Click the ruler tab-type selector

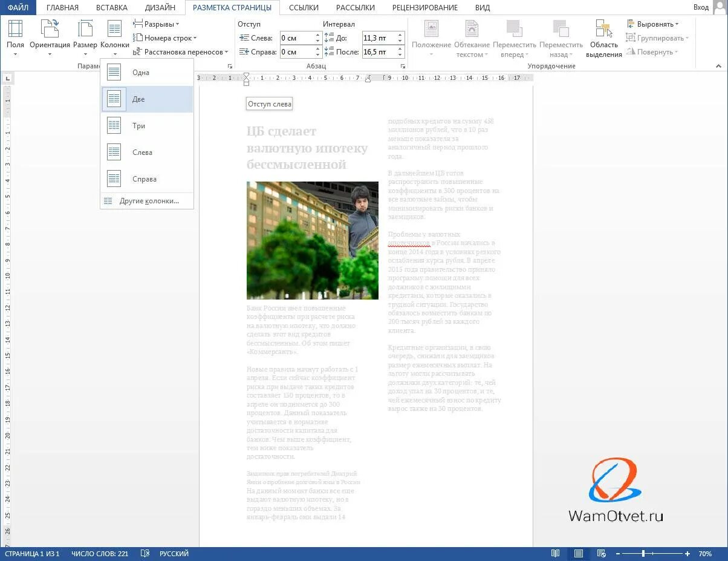(7, 78)
